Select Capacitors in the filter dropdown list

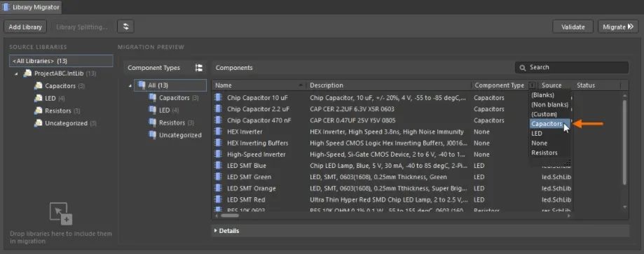pos(547,124)
